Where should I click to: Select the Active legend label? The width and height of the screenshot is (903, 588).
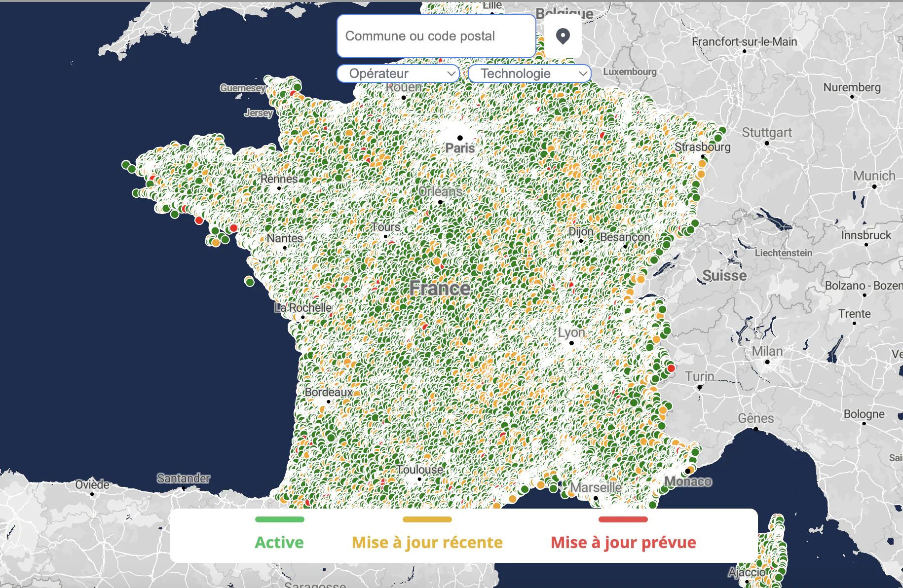click(279, 542)
